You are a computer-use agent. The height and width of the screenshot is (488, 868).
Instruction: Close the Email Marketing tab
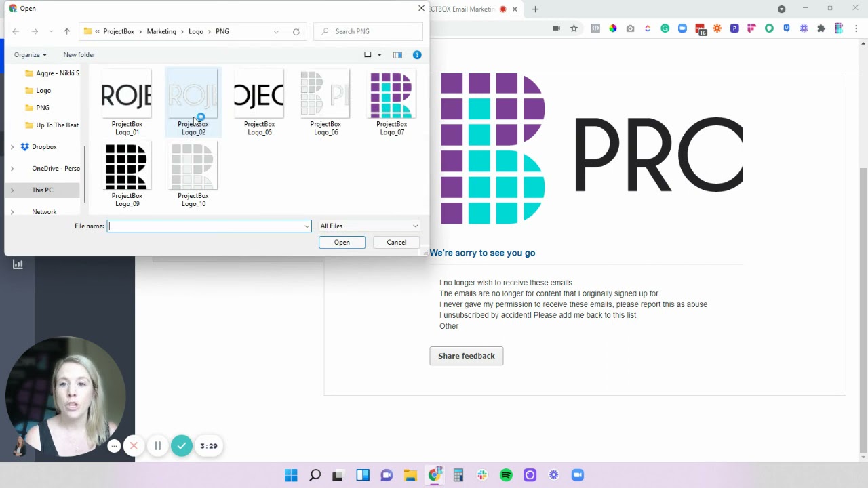point(515,9)
